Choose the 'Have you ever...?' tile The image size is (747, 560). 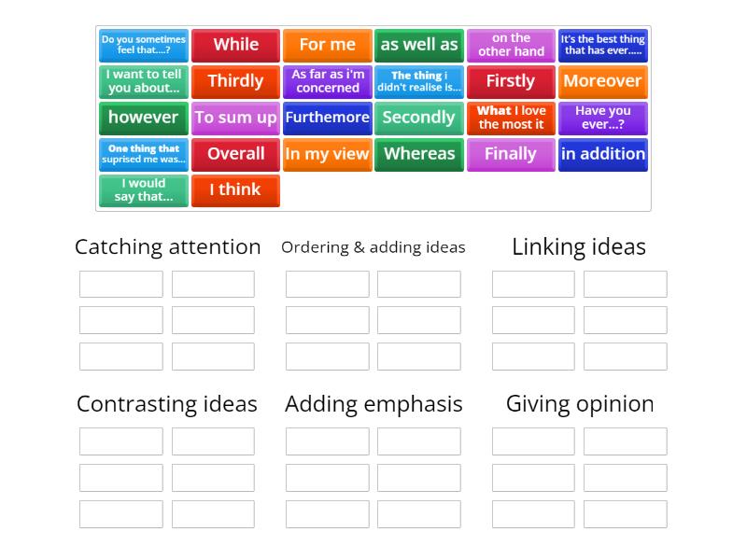click(602, 118)
